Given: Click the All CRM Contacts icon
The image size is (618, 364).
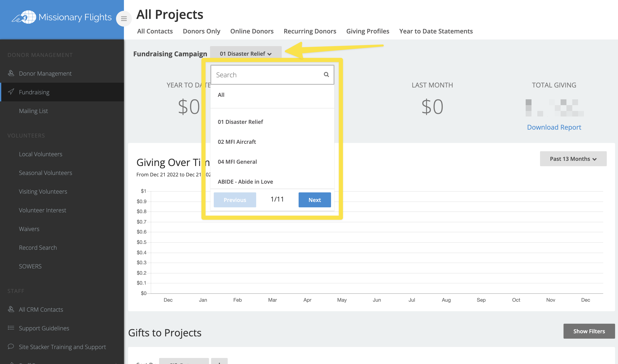Looking at the screenshot, I should (x=11, y=309).
